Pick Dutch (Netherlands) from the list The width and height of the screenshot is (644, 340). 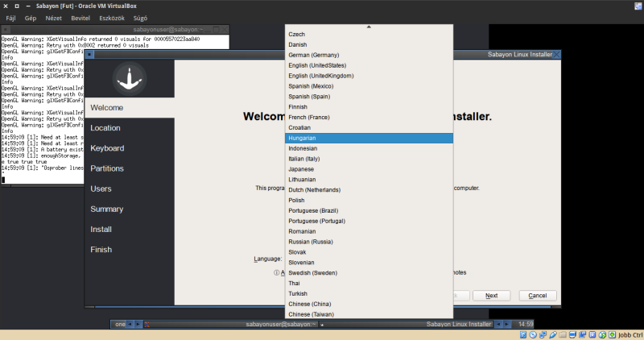pyautogui.click(x=369, y=190)
